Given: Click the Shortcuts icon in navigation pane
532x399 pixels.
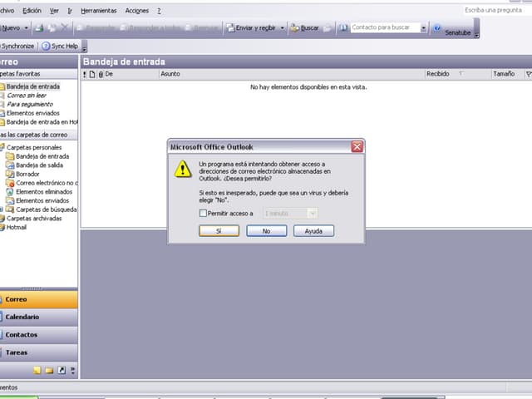Looking at the screenshot, I should [x=62, y=370].
